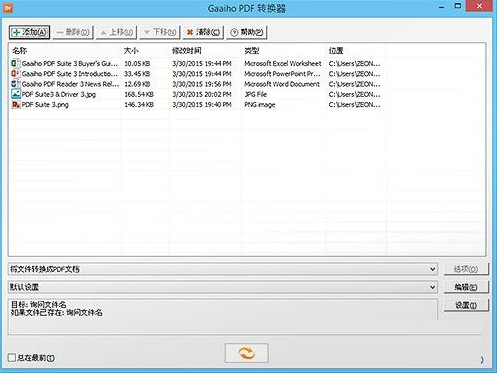Toggle the always on top checkbox
The image size is (497, 373).
click(x=12, y=358)
